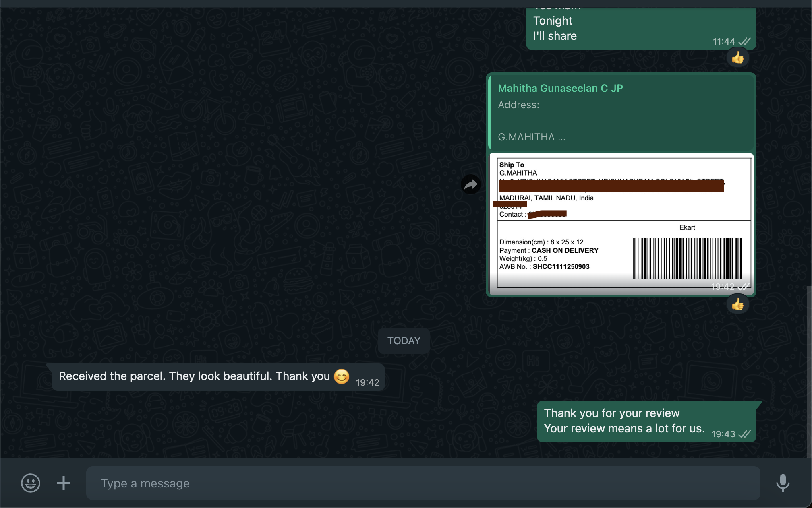Click the plus attach icon

63,483
